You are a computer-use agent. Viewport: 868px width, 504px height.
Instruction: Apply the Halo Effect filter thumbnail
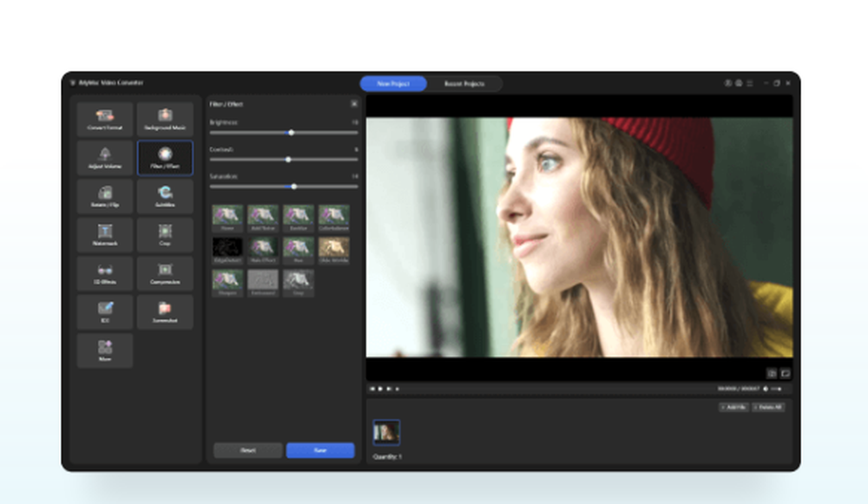(263, 250)
